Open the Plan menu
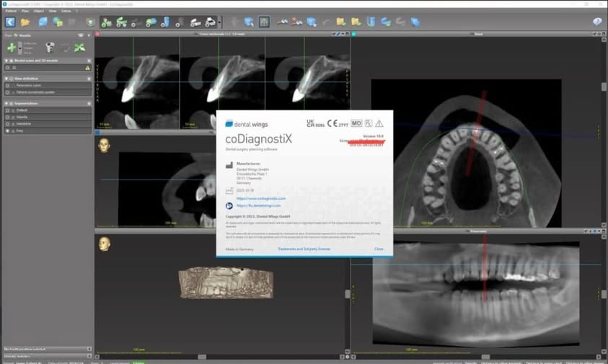Screen dimensions: 608x364 coord(25,11)
